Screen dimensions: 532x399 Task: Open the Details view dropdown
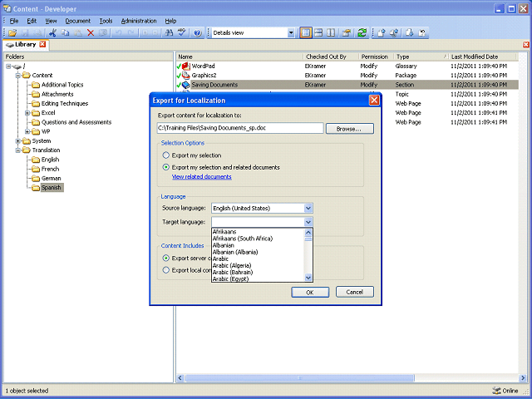point(291,33)
